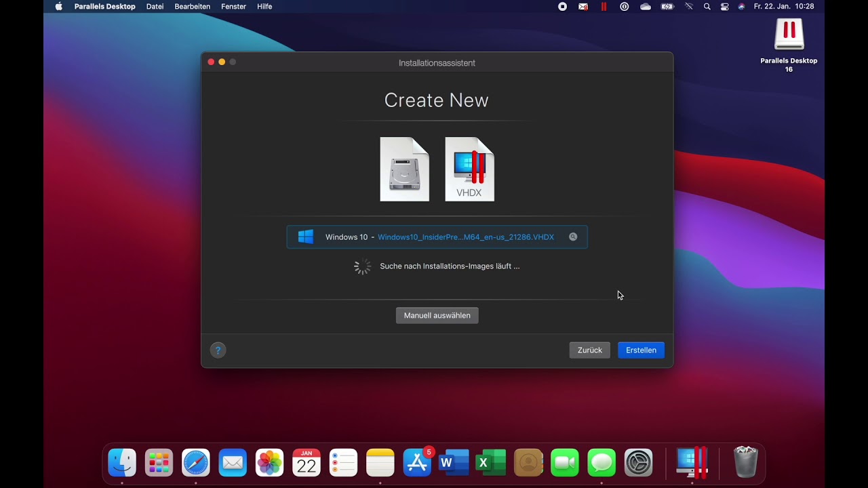Open the Parallels Desktop 16 desktop disk icon
This screenshot has width=868, height=488.
(x=789, y=35)
